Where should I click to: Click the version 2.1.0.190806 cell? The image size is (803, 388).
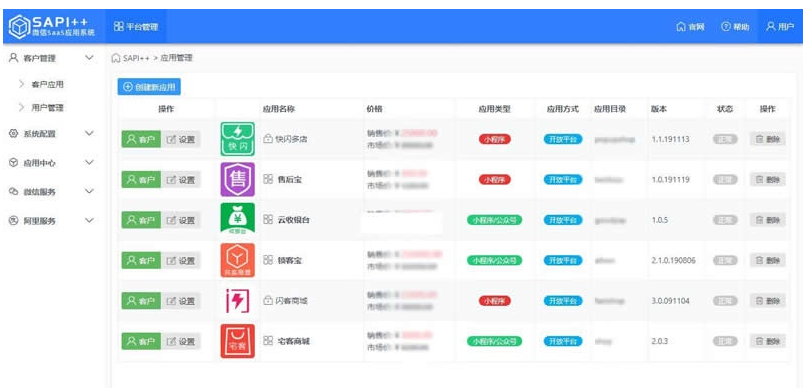673,260
